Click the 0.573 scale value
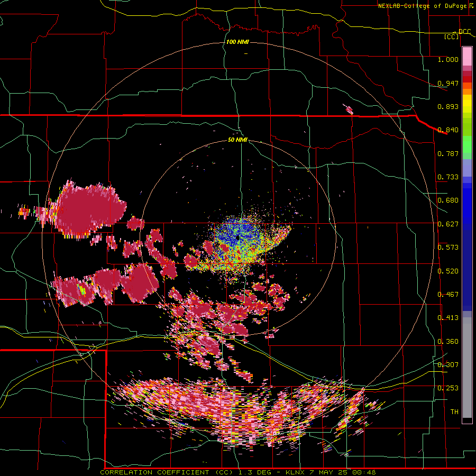This screenshot has height=476, width=476. click(448, 248)
